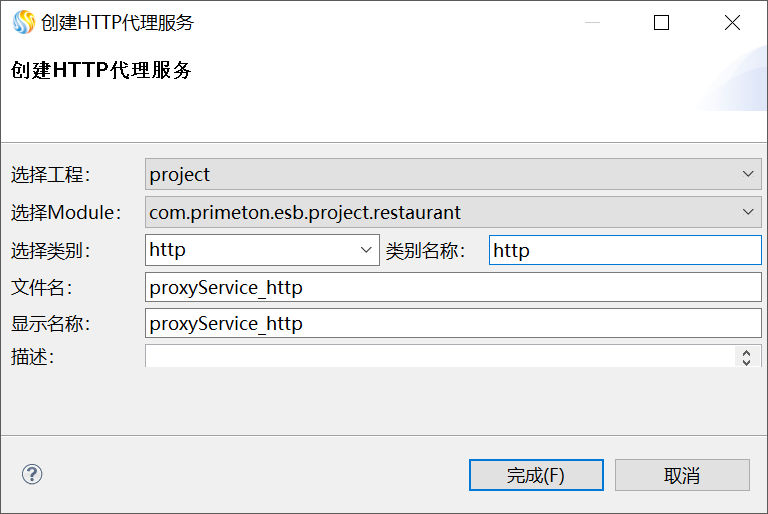Open help via the question mark icon
The height and width of the screenshot is (514, 768).
point(32,474)
